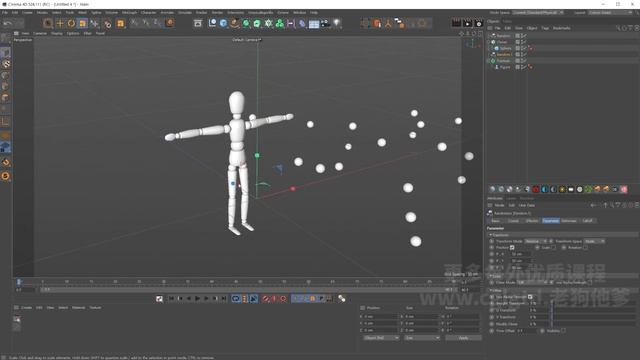Open the Object (Rel) coordinate dropdown

[x=381, y=338]
